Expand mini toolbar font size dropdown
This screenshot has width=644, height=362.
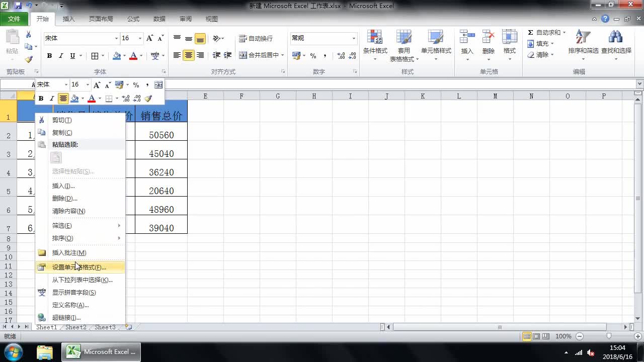coord(88,85)
